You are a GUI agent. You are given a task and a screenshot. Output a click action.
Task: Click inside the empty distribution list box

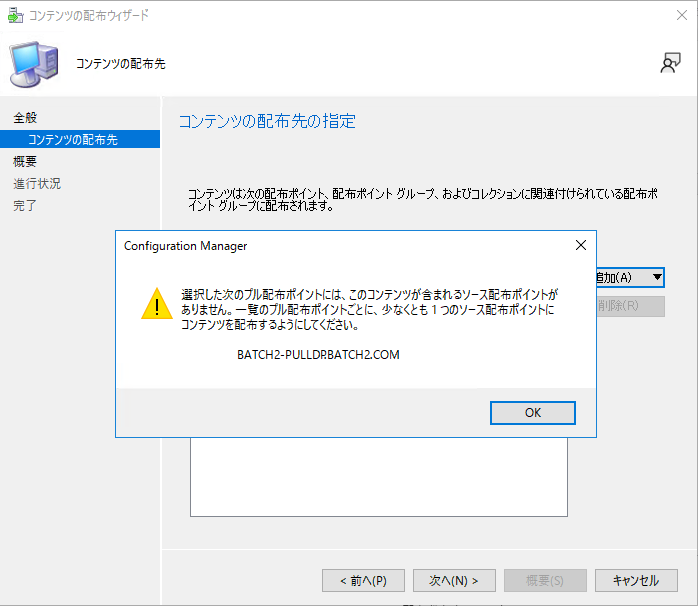tap(378, 478)
